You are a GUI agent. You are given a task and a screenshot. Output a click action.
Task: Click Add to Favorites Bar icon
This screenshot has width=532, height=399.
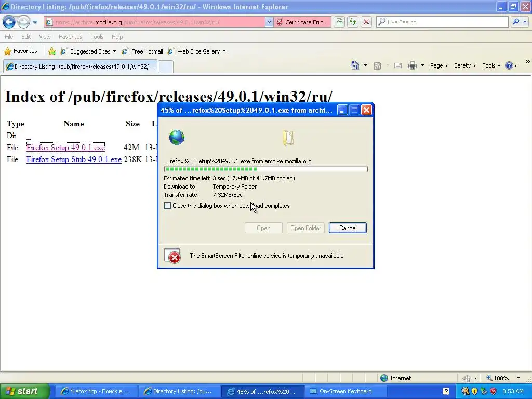(x=52, y=51)
